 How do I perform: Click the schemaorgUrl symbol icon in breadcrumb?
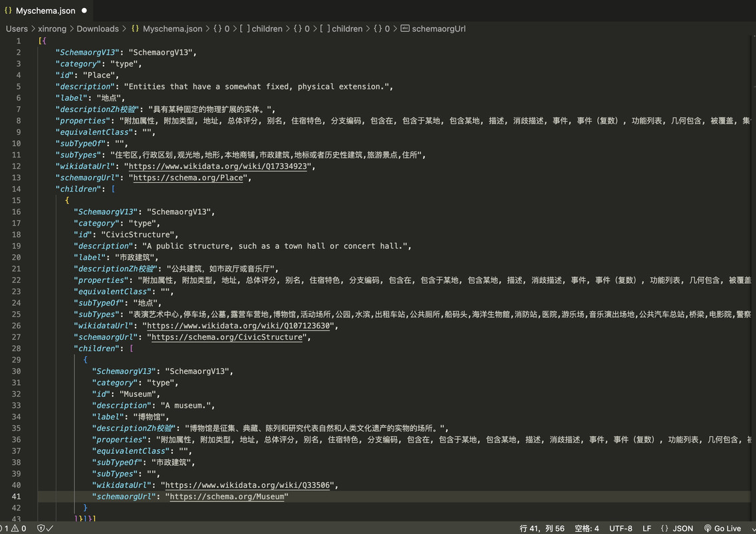[405, 29]
